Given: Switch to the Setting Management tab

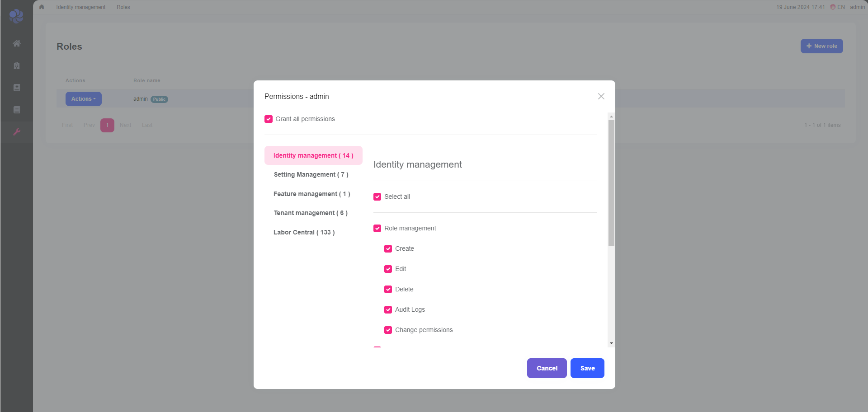Looking at the screenshot, I should [311, 175].
